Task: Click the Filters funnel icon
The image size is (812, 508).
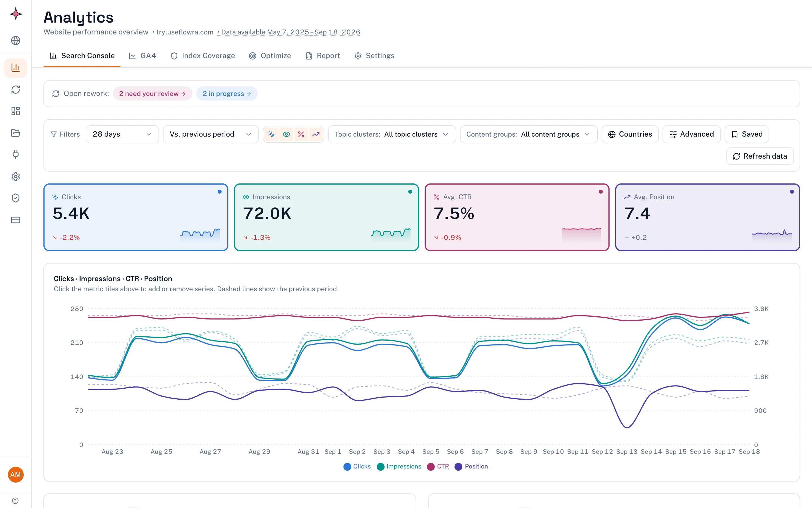Action: [x=53, y=134]
